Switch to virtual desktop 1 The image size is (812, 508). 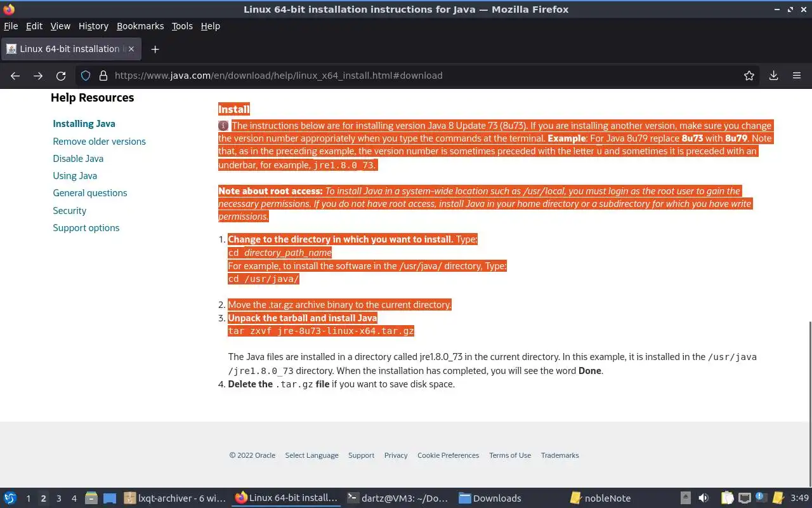point(28,498)
